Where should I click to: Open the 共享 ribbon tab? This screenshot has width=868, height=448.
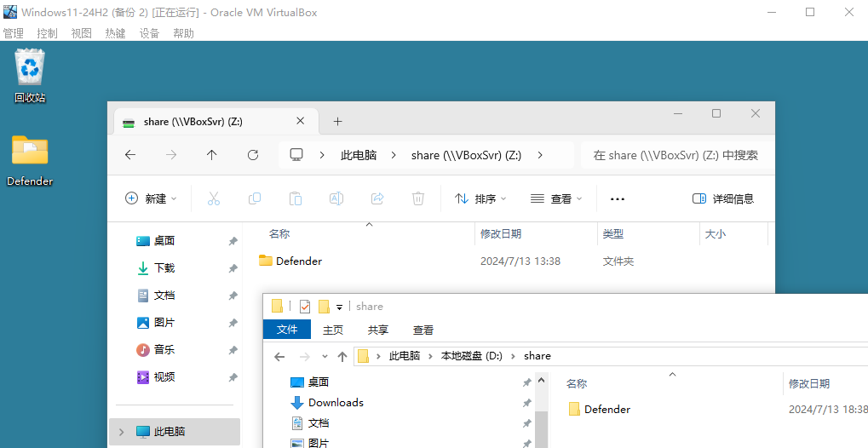[x=378, y=330]
